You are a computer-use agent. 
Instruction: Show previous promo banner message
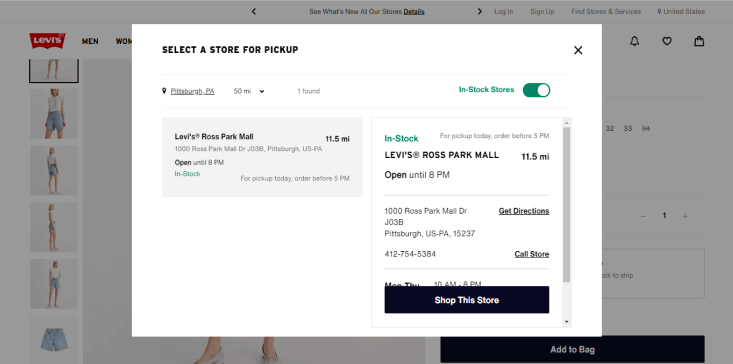pyautogui.click(x=254, y=11)
